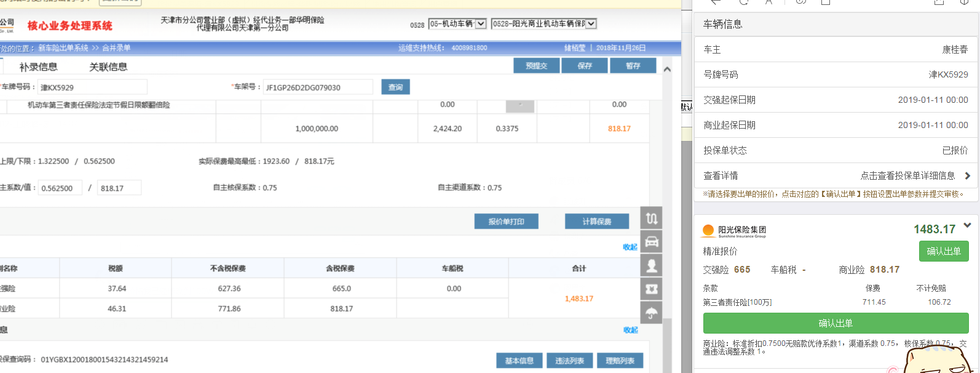The height and width of the screenshot is (373, 980).
Task: Click the 计算保费 button
Action: click(597, 222)
